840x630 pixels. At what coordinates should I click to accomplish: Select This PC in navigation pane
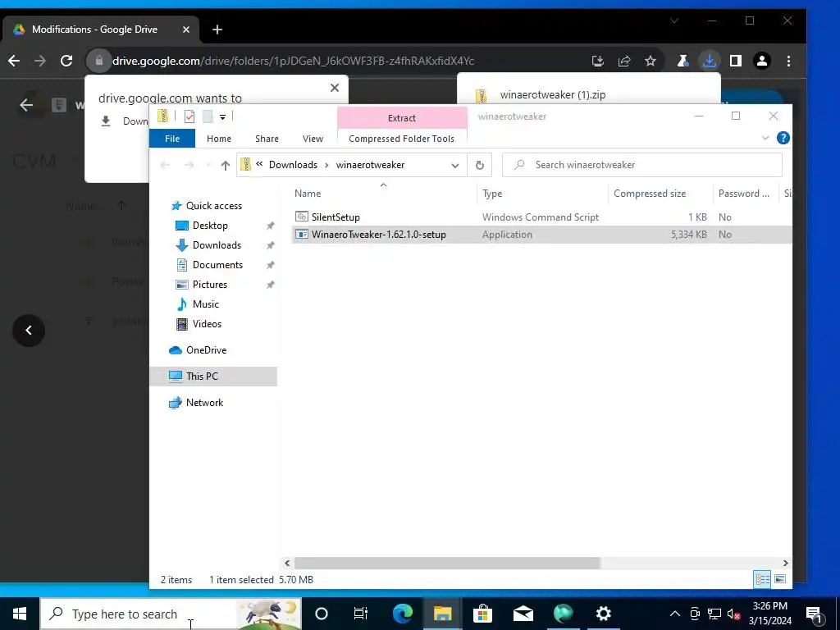pos(213,376)
